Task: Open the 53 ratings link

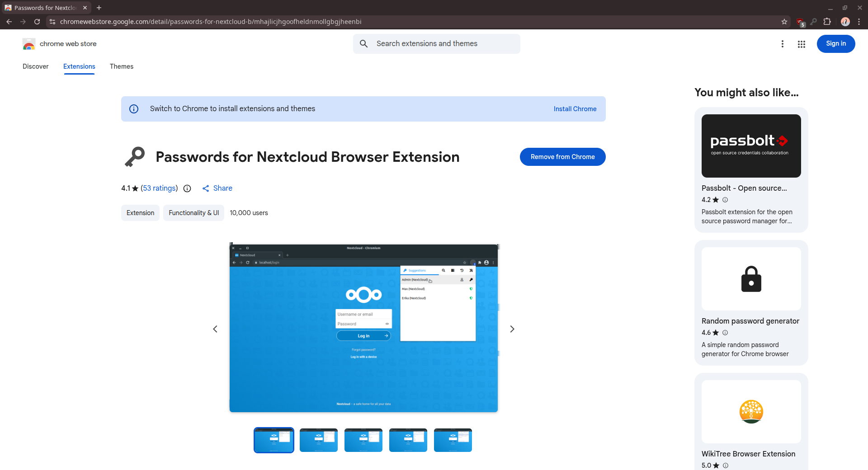Action: tap(159, 188)
